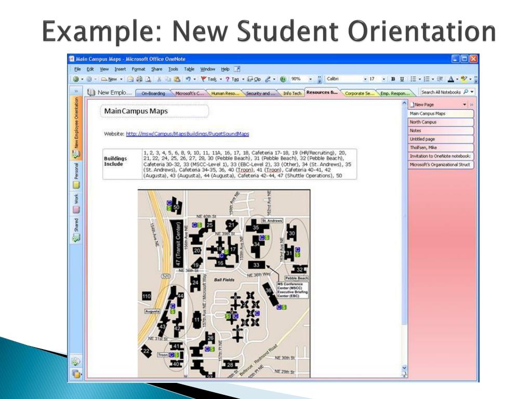Click the screen Clip button
The width and height of the screenshot is (532, 399).
click(254, 79)
